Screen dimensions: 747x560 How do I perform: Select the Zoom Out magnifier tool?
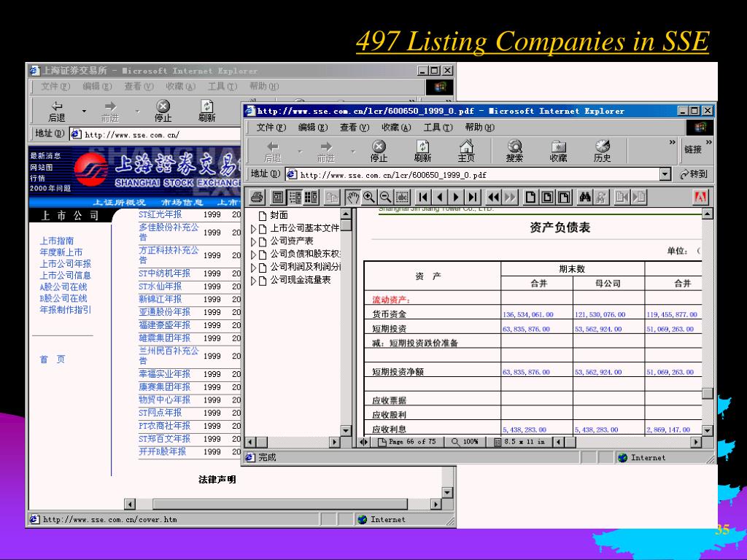point(385,197)
